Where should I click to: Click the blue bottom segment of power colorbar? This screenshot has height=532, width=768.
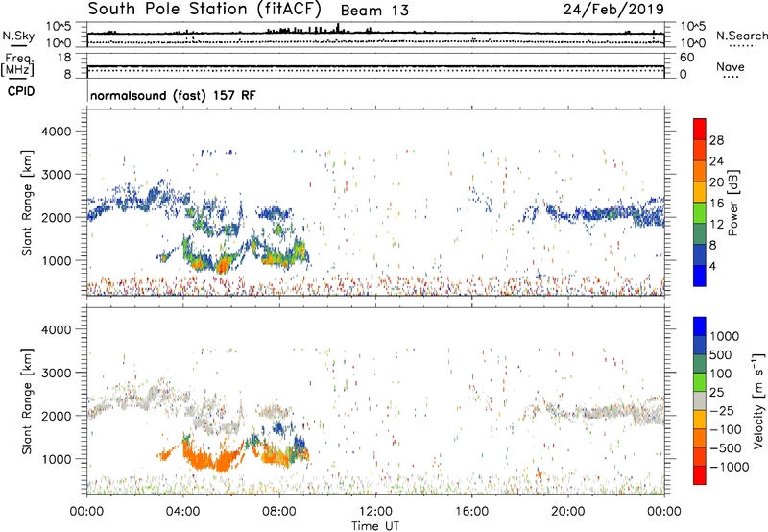click(700, 276)
